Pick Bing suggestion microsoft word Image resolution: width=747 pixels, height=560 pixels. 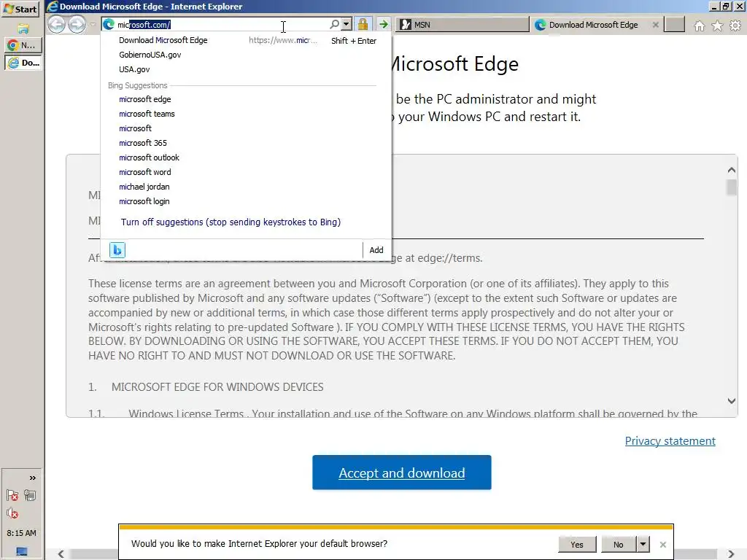247,172
